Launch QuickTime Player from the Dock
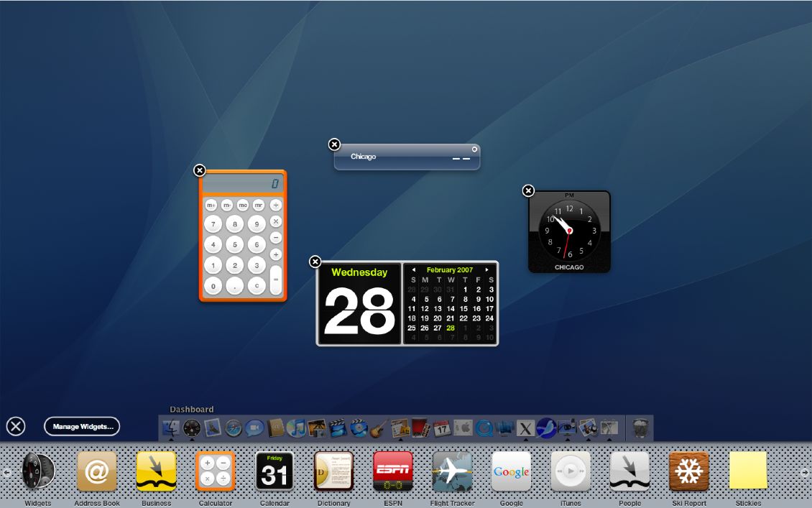The width and height of the screenshot is (812, 508). coord(484,428)
